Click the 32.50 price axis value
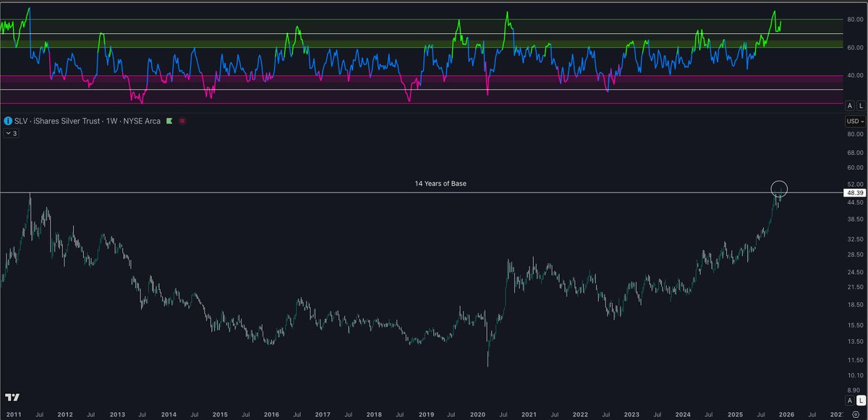Viewport: 868px width, 420px height. [854, 239]
